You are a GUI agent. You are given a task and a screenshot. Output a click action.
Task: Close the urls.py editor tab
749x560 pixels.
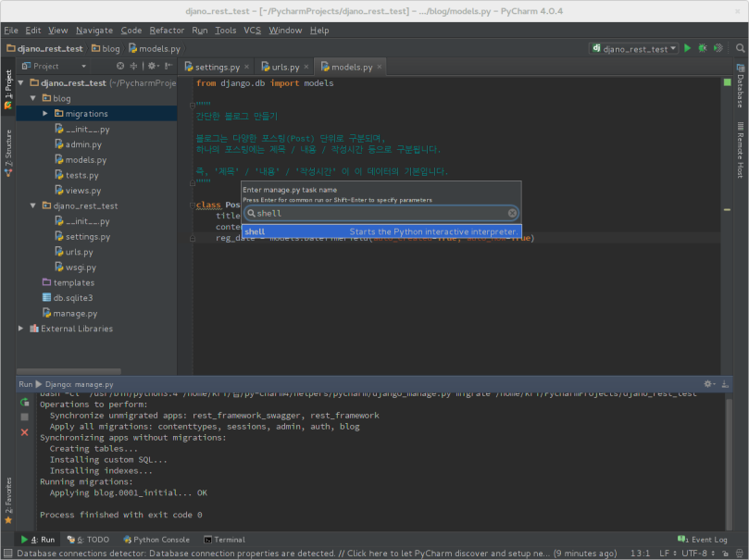[x=306, y=67]
